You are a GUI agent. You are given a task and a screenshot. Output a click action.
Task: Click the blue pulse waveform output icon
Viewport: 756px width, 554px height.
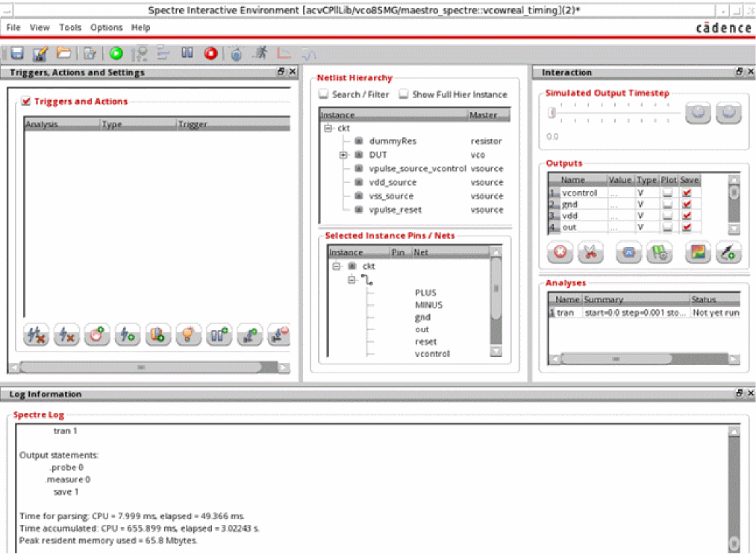click(x=628, y=252)
